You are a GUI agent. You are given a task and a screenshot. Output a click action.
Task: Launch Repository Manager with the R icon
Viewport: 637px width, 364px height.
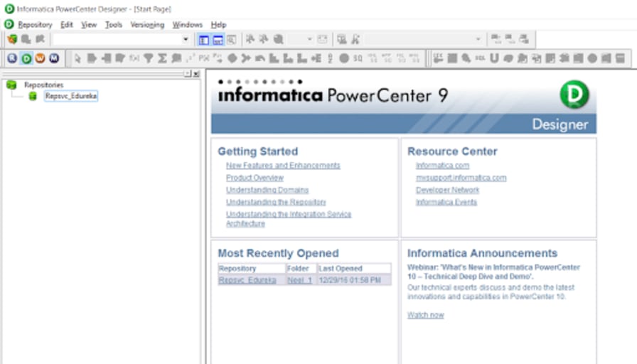[12, 58]
